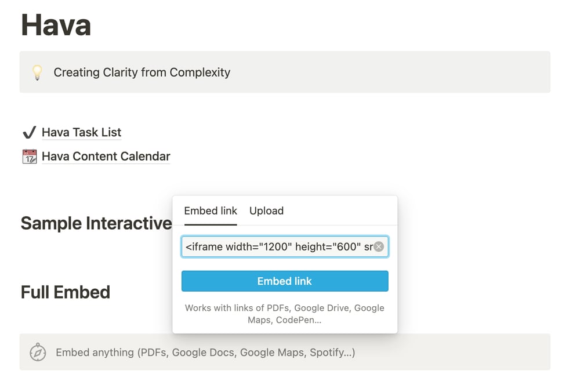
Task: Click the Embed anything placeholder block
Action: (205, 352)
